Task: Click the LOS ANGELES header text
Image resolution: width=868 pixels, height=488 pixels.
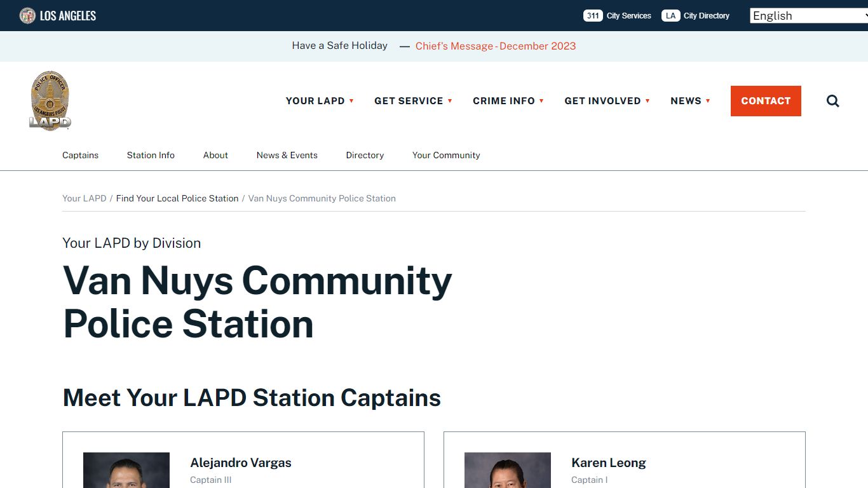Action: (x=68, y=16)
